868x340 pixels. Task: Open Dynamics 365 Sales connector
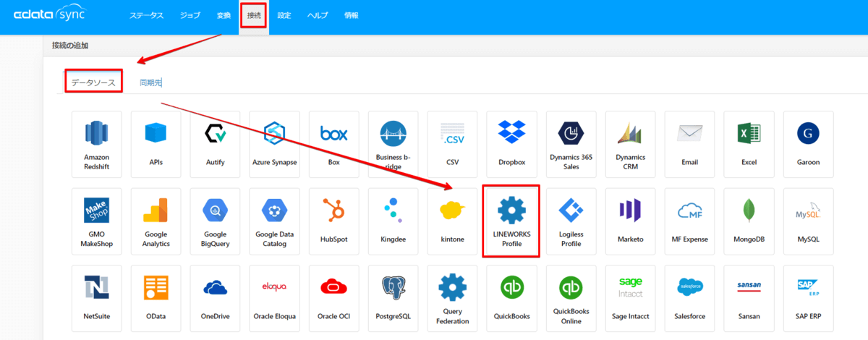coord(571,143)
